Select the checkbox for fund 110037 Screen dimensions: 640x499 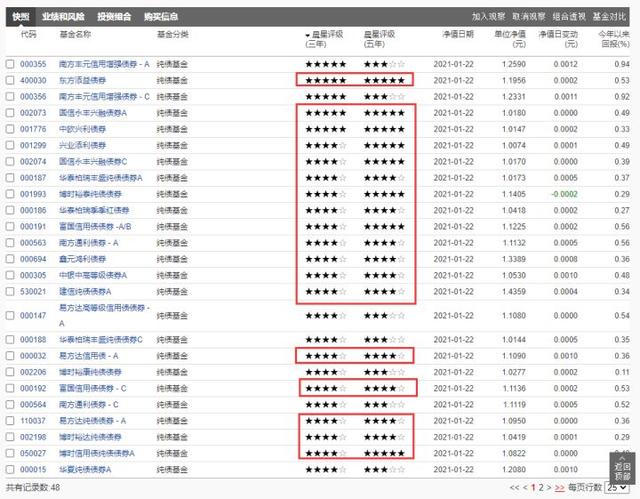pos(10,421)
